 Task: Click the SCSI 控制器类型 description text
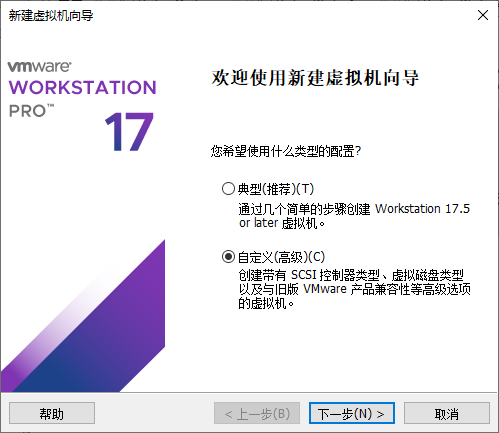coord(354,289)
